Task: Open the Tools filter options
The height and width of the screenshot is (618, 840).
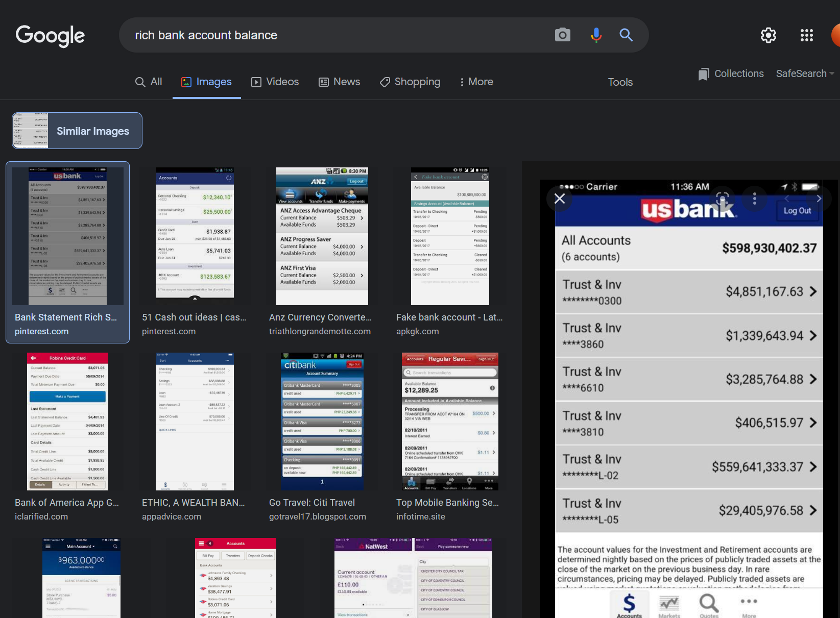Action: [620, 82]
